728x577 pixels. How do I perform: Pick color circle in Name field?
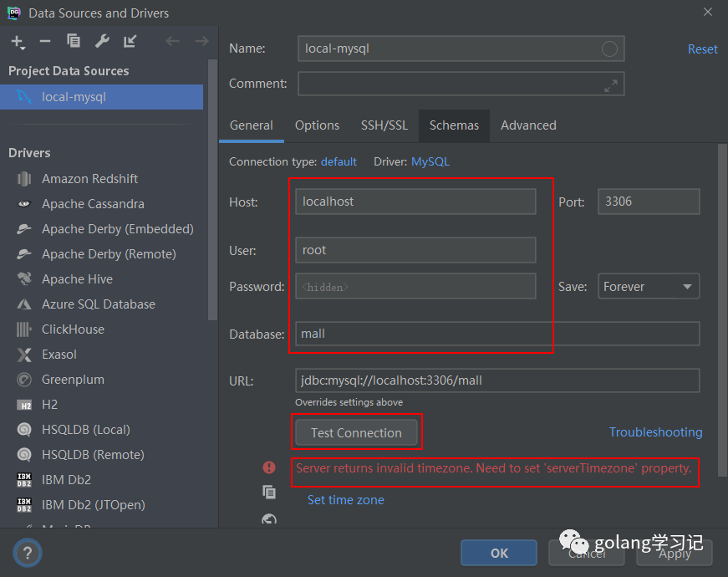click(x=609, y=49)
